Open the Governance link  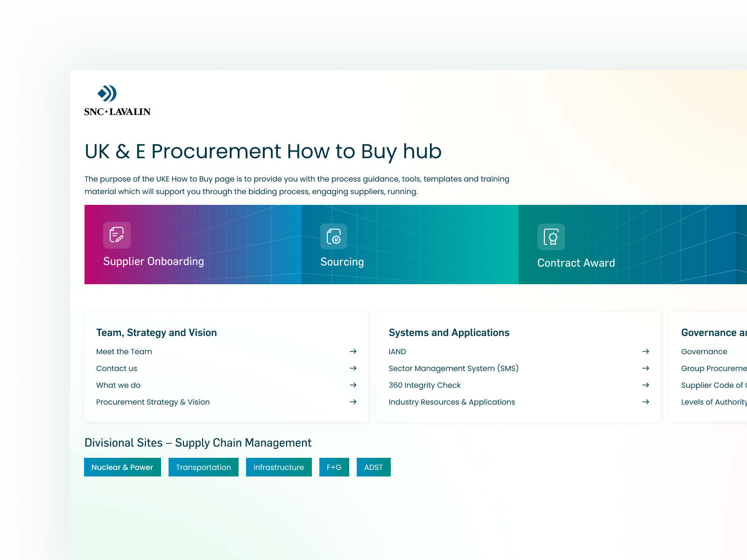point(704,351)
